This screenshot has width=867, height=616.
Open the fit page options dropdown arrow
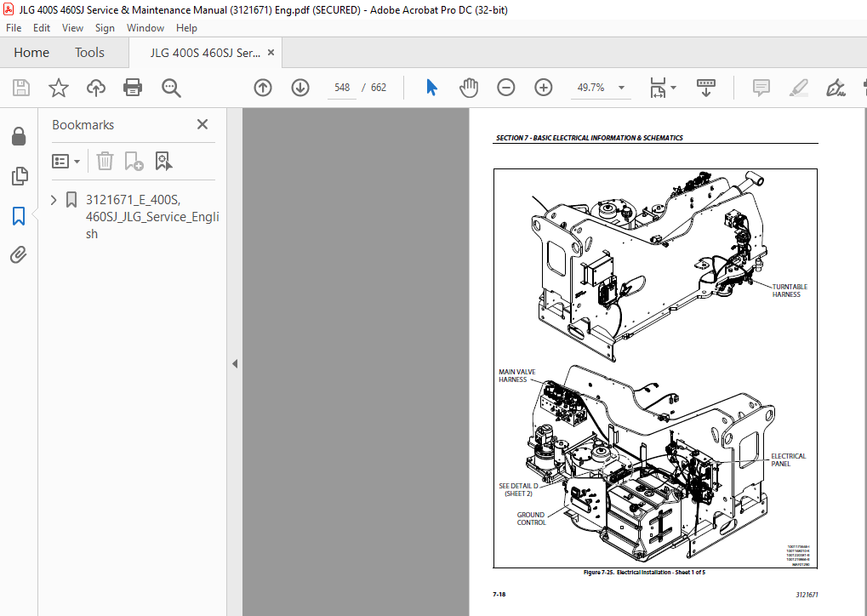674,88
